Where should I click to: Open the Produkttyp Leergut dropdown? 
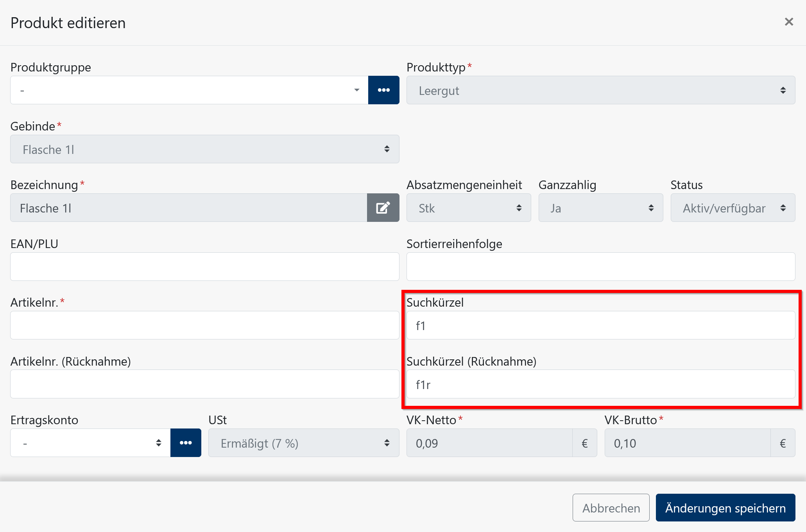601,90
